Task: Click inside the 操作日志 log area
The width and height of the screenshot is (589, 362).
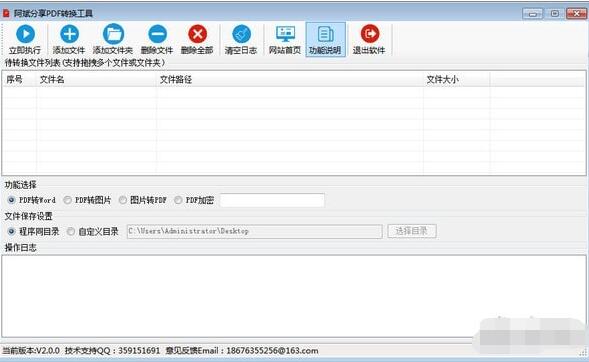Action: [x=294, y=296]
